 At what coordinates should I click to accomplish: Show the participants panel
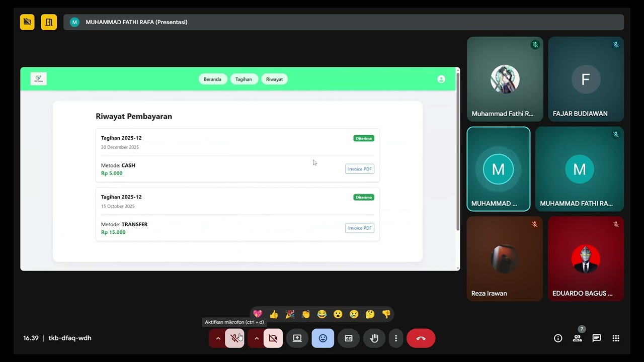tap(577, 338)
